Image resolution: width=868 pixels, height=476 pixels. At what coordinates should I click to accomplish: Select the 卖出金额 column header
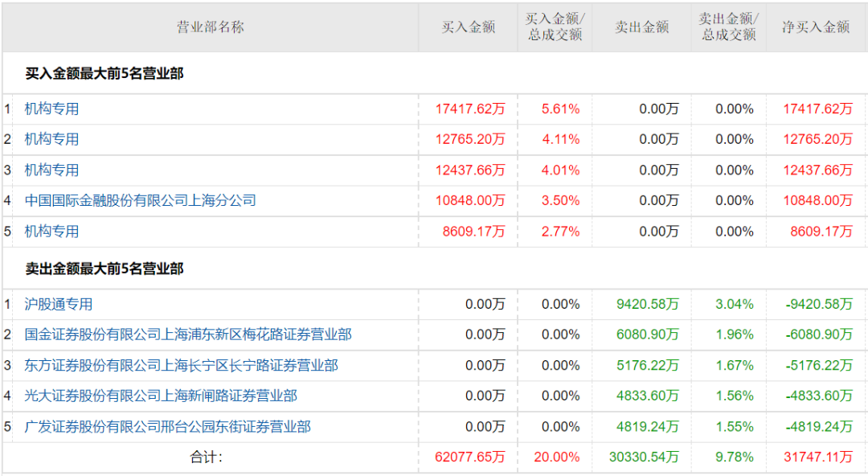coord(641,27)
